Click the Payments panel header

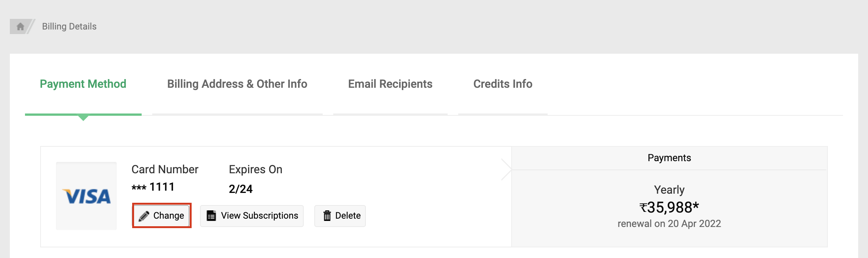pos(669,158)
